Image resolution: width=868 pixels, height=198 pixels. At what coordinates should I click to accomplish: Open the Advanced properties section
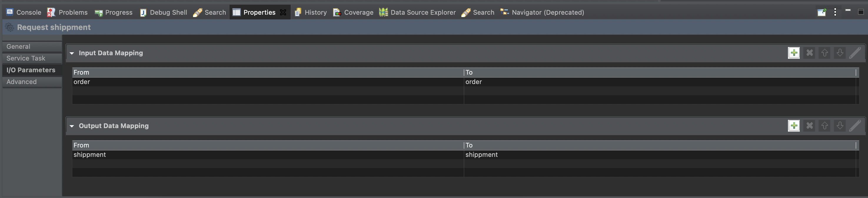point(21,82)
